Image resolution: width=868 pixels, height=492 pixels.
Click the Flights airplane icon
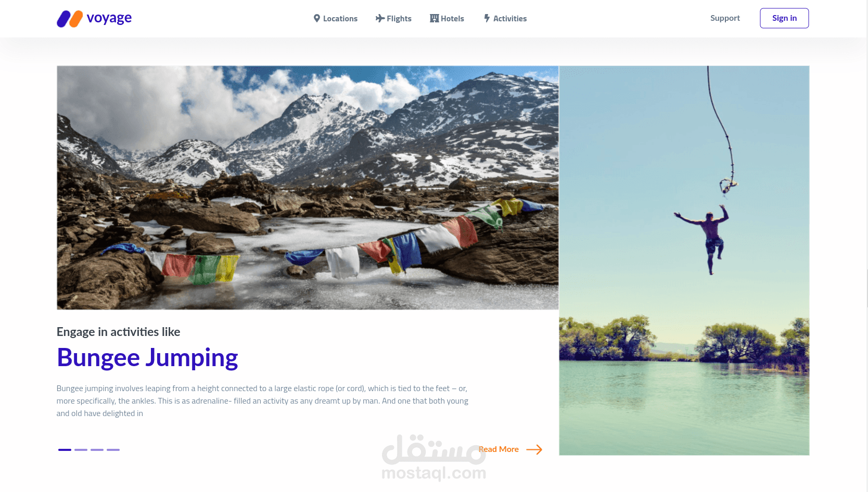click(x=380, y=18)
